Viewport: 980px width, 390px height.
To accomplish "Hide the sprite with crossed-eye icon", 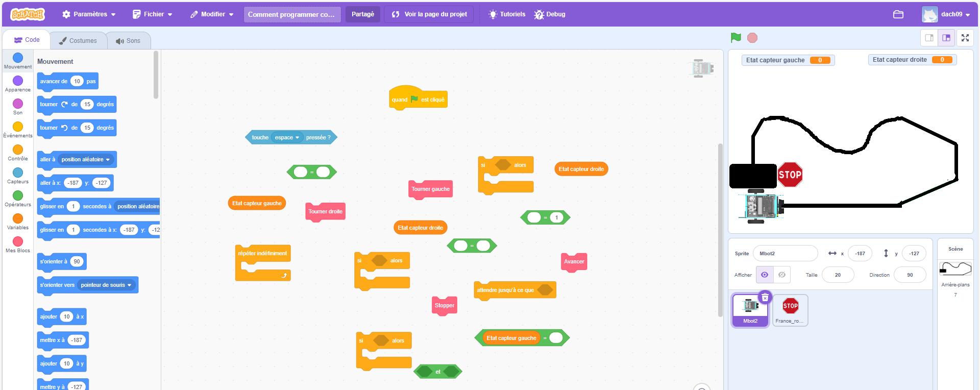I will click(781, 275).
